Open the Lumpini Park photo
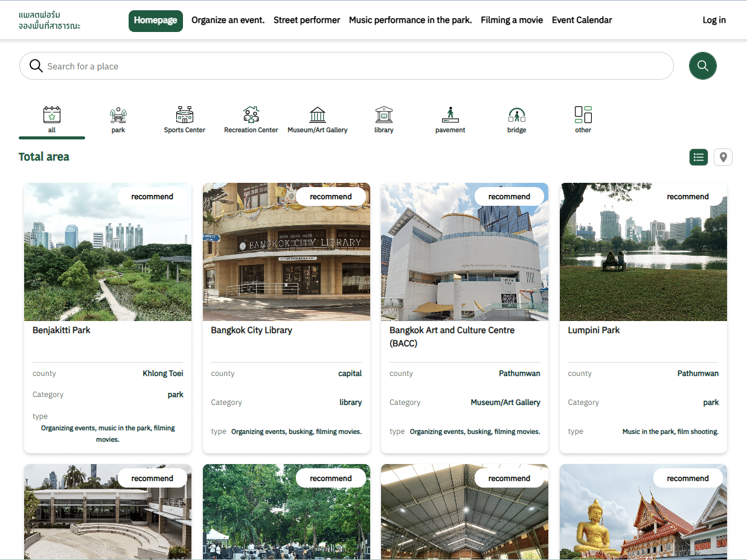Image resolution: width=747 pixels, height=560 pixels. point(644,252)
